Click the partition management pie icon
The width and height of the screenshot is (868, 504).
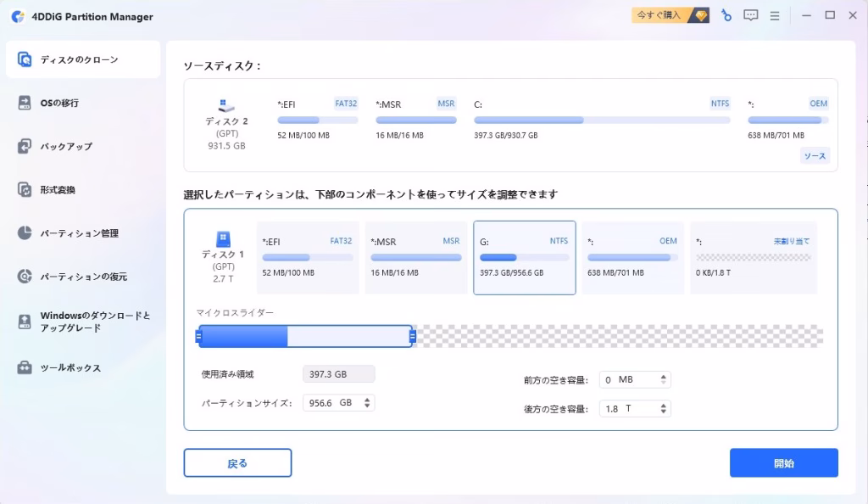[x=25, y=233]
